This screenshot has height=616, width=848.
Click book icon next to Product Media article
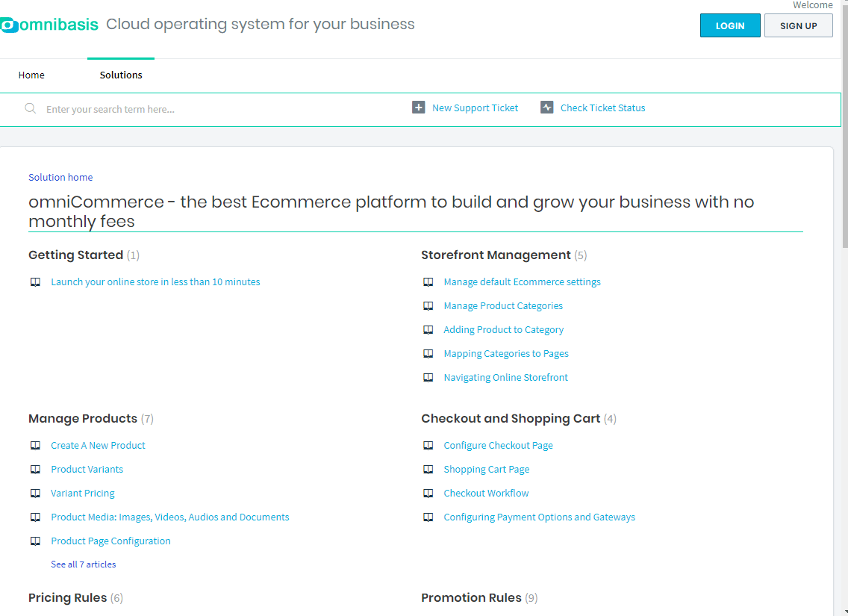click(35, 517)
